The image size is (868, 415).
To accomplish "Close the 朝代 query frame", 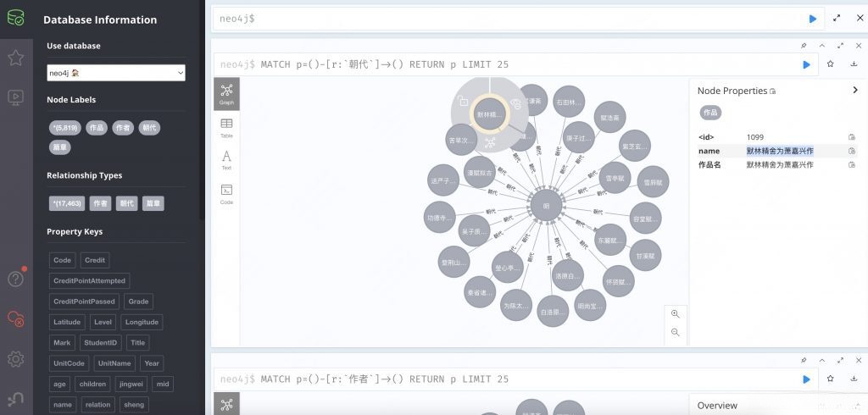I will point(859,46).
